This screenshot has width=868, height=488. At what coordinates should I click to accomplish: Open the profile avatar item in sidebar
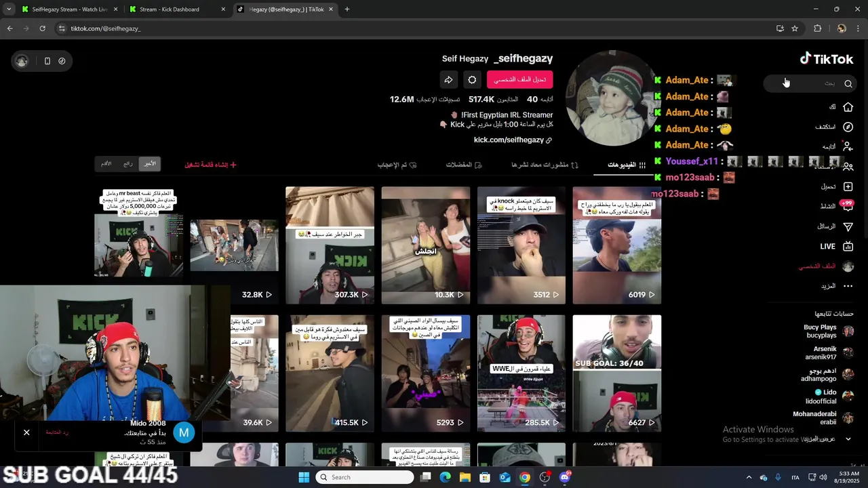848,266
